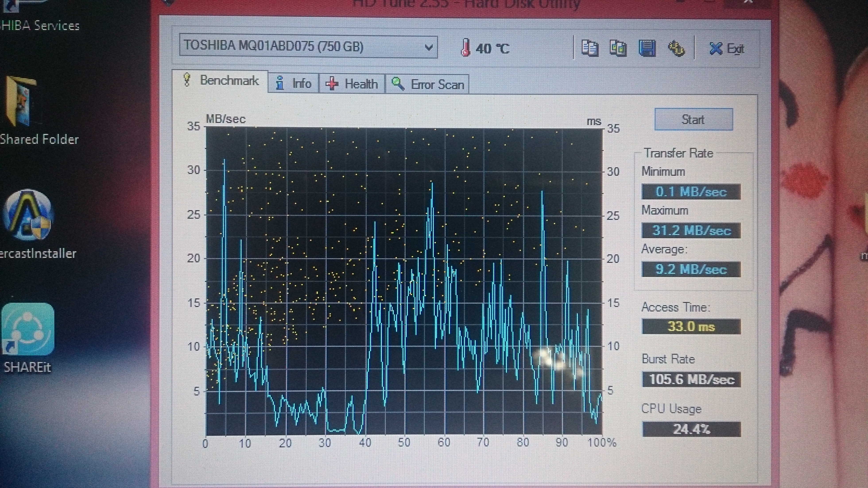Click the copy text to clipboard icon
Screen dimensions: 868x488
(590, 48)
